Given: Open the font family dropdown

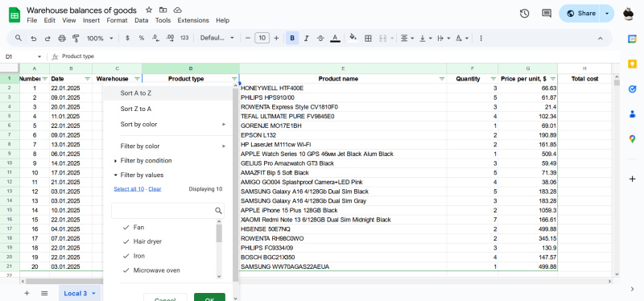Looking at the screenshot, I should tap(217, 38).
